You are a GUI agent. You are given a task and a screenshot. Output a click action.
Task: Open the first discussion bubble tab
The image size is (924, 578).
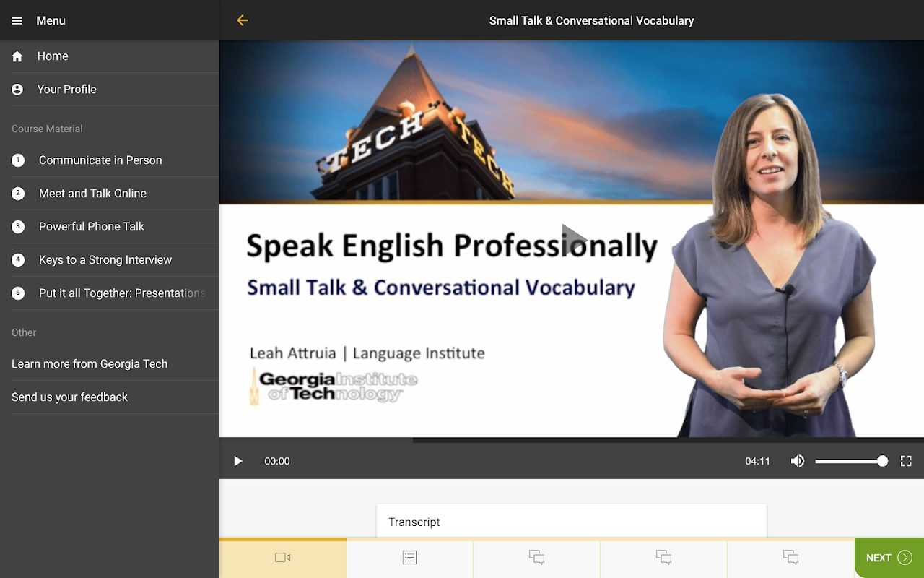point(536,558)
